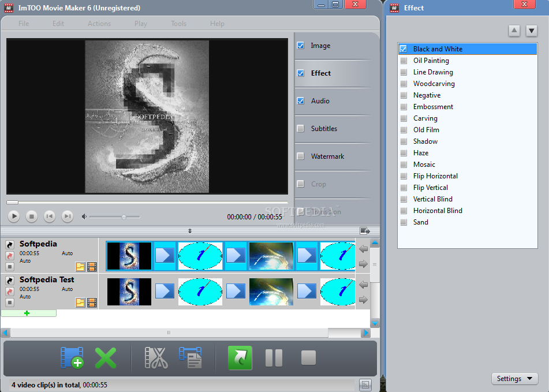Uncheck the Effect option

300,73
